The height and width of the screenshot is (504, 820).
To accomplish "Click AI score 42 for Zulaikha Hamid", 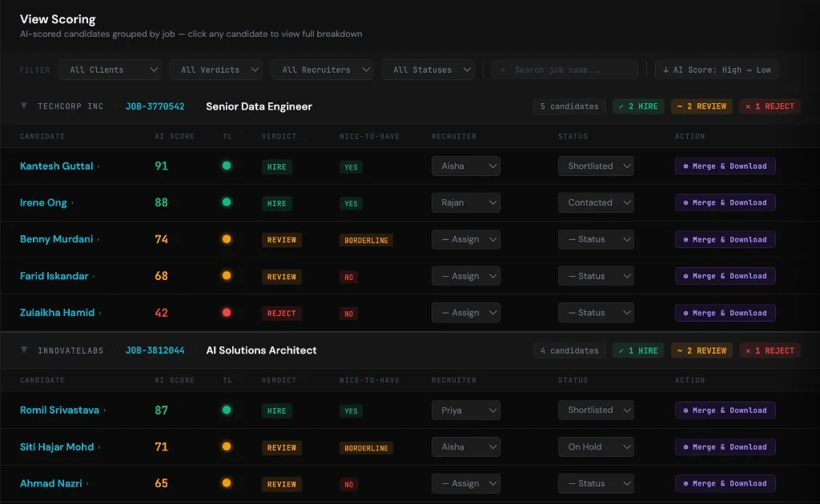I will coord(161,313).
